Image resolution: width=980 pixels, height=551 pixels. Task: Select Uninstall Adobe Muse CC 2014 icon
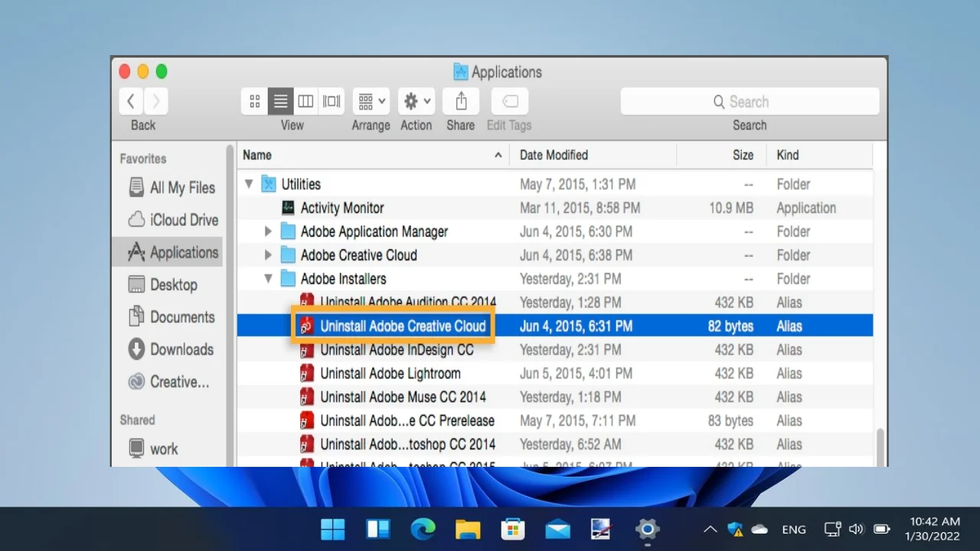point(307,397)
